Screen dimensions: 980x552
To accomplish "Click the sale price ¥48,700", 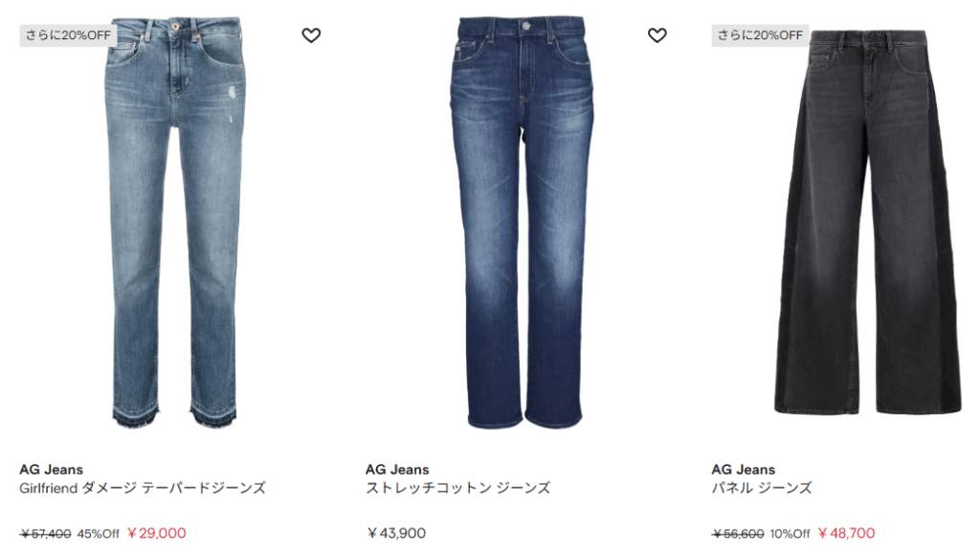I will coord(846,533).
